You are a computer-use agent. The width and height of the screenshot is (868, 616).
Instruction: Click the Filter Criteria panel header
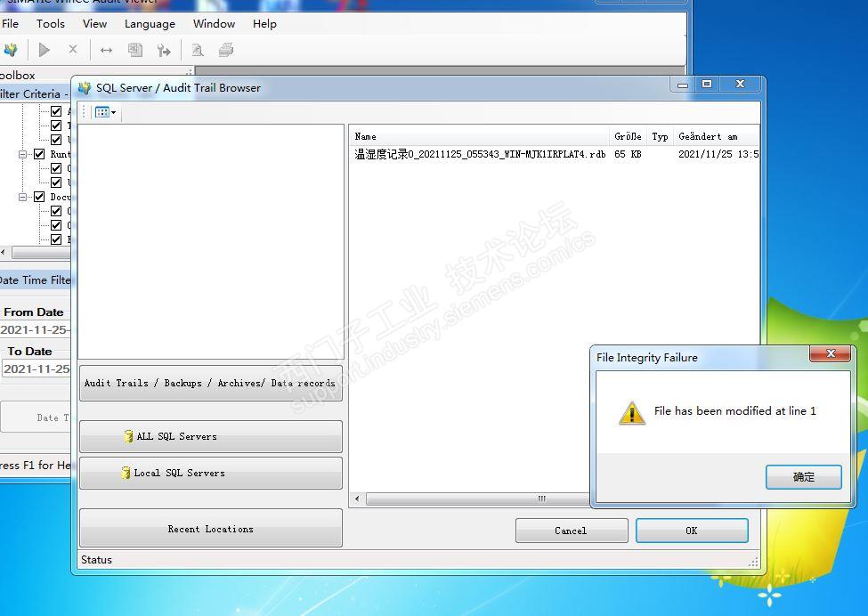click(x=36, y=93)
